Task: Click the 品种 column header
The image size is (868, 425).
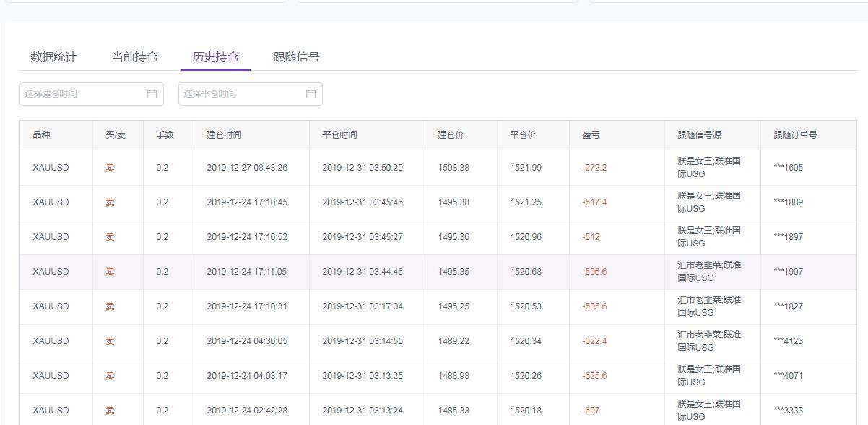Action: click(x=42, y=135)
